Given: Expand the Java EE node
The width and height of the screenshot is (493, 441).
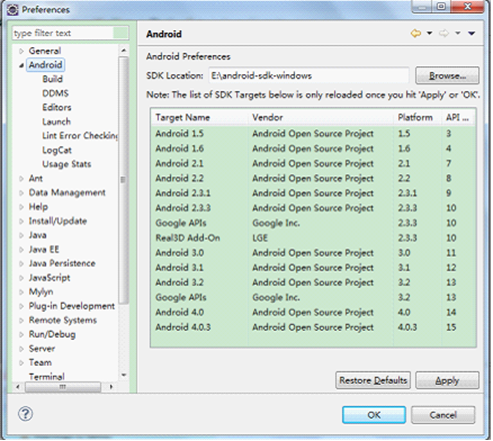Looking at the screenshot, I should [x=21, y=249].
